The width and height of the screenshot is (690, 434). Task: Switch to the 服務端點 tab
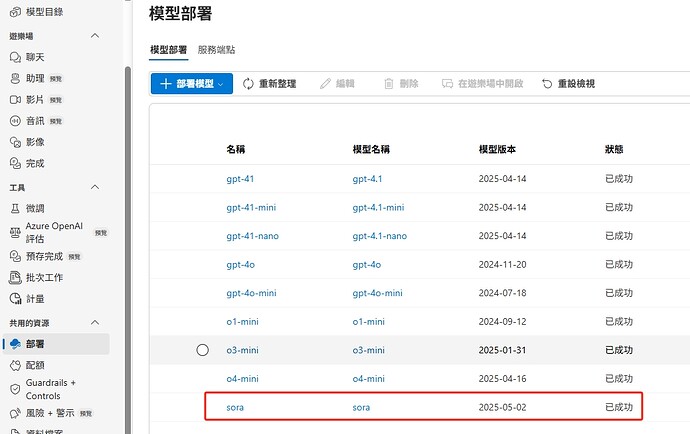click(x=217, y=50)
